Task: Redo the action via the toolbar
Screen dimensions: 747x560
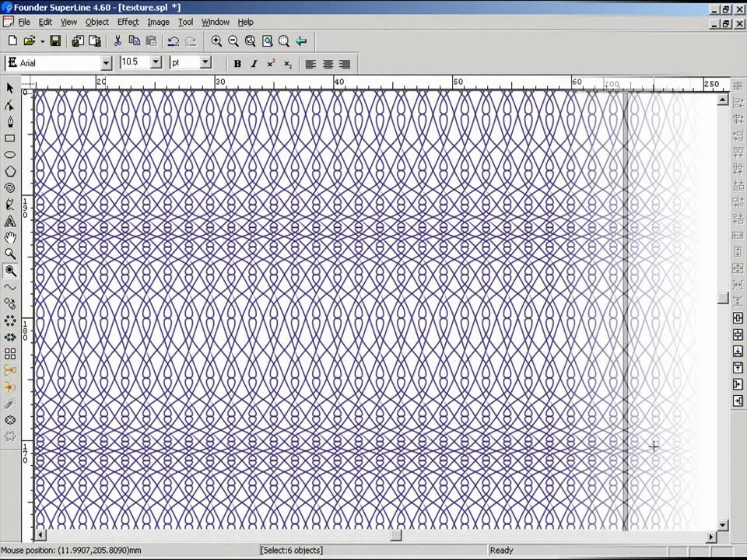Action: point(191,41)
